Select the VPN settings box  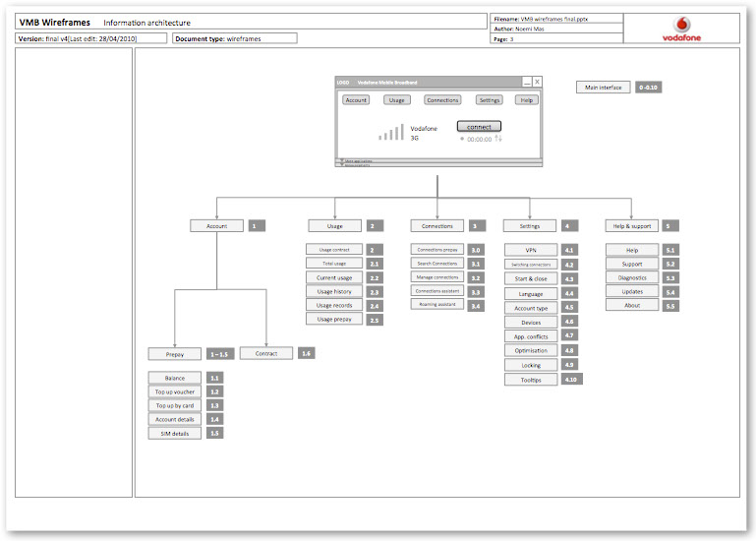tap(531, 251)
